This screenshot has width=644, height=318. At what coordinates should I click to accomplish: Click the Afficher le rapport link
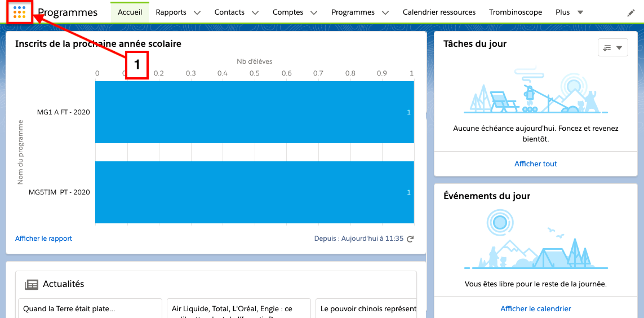[43, 238]
